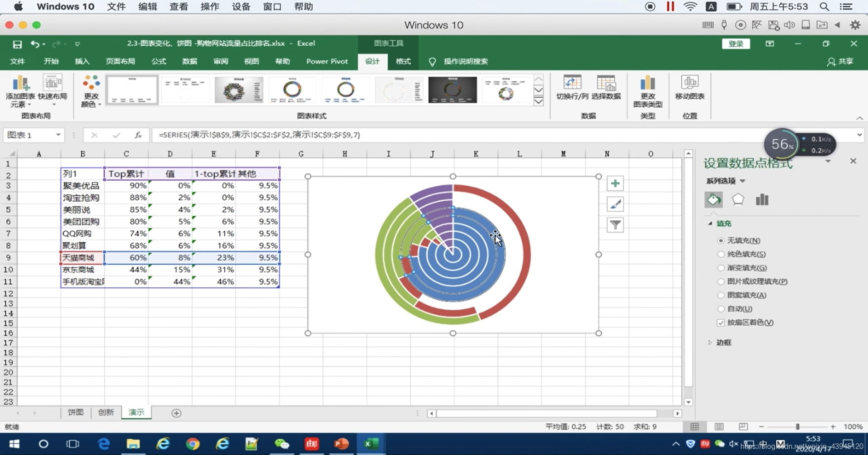Open the 文件 ribbon tab
Screen dimensions: 868x455
[x=17, y=61]
